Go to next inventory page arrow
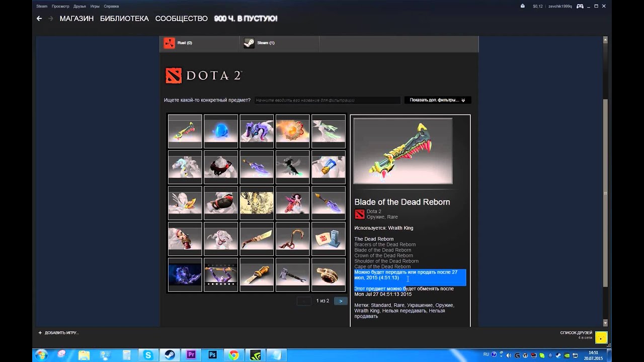The width and height of the screenshot is (644, 362). (x=341, y=301)
